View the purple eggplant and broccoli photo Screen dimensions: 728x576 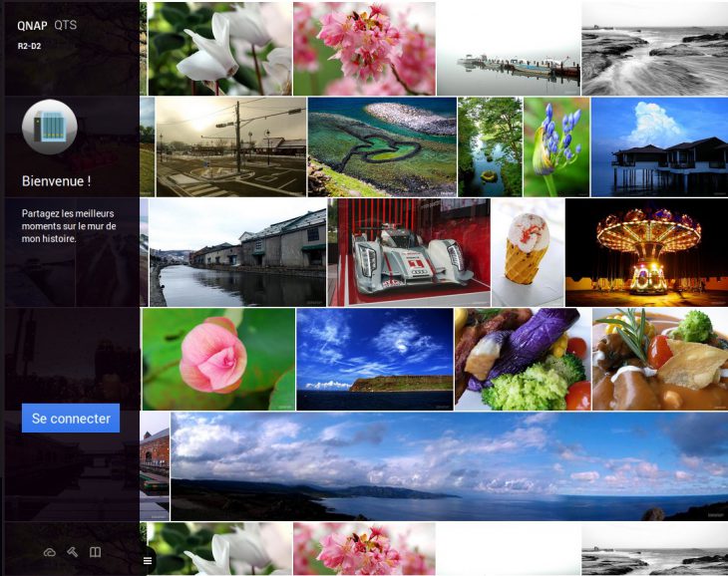click(522, 359)
